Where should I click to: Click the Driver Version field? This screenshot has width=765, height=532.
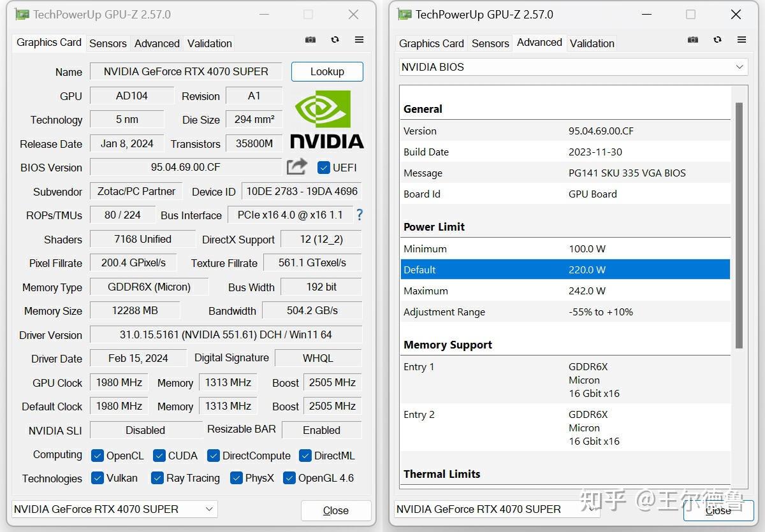coord(226,334)
